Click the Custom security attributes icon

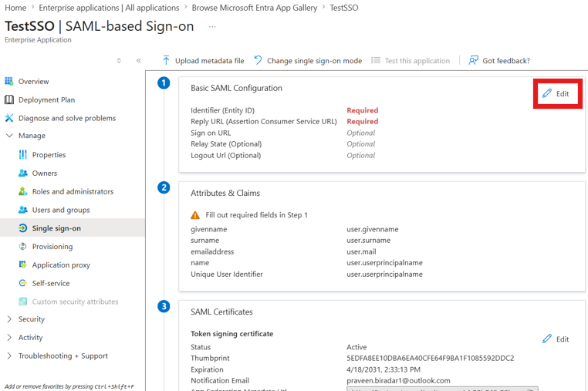23,302
